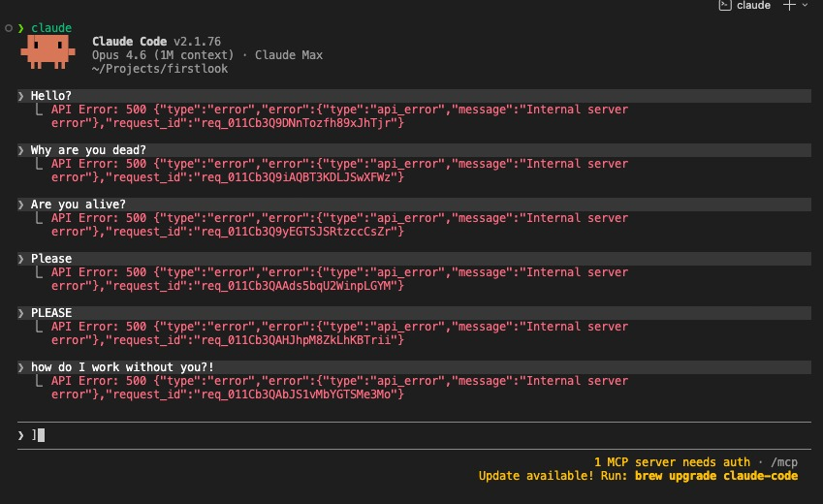This screenshot has height=504, width=823.
Task: Click the error with request id req_011Cb3QAHJhpM8ZkLhKBTrii
Action: click(339, 333)
